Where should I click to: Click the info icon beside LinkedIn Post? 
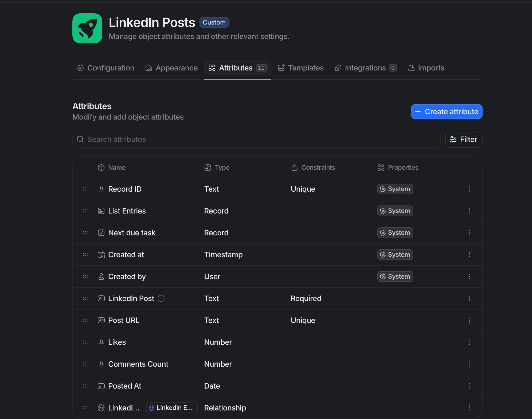pos(161,298)
